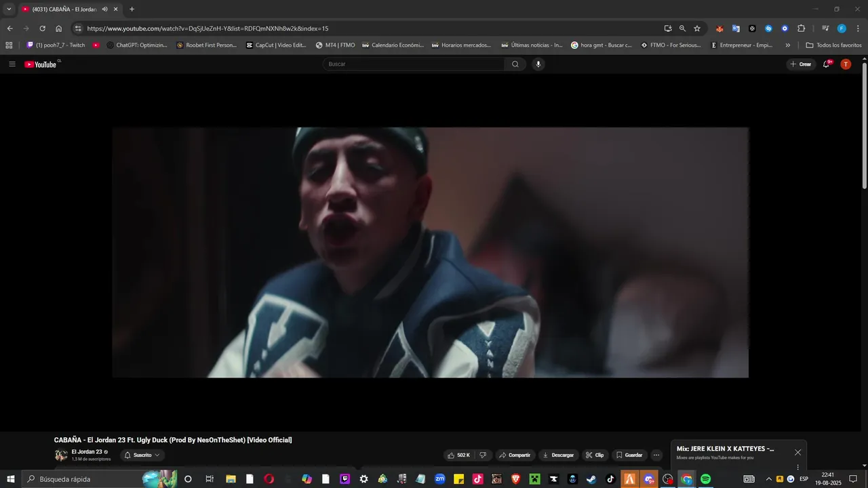Image resolution: width=868 pixels, height=488 pixels.
Task: Download the video with Descargar
Action: [x=559, y=455]
